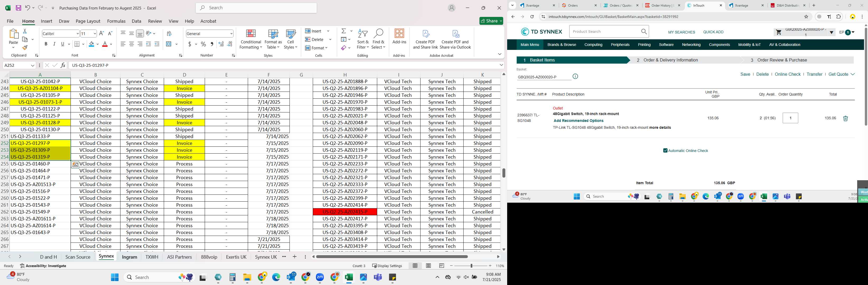Viewport: 868px width, 285px height.
Task: Open the font size dropdown
Action: [x=95, y=34]
